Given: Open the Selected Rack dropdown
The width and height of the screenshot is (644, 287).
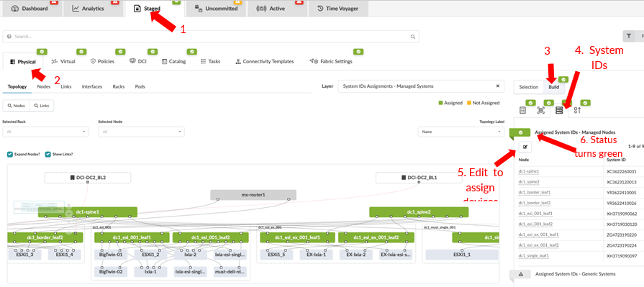Looking at the screenshot, I should 45,132.
